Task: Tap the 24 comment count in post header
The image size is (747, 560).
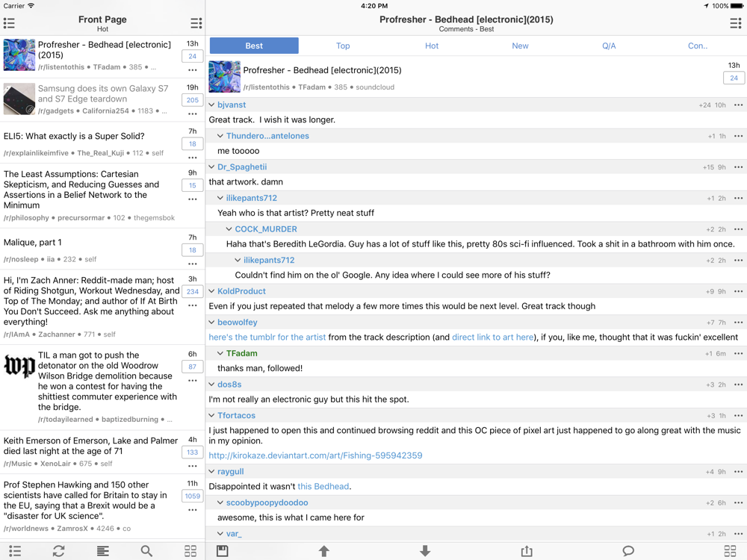Action: (734, 78)
